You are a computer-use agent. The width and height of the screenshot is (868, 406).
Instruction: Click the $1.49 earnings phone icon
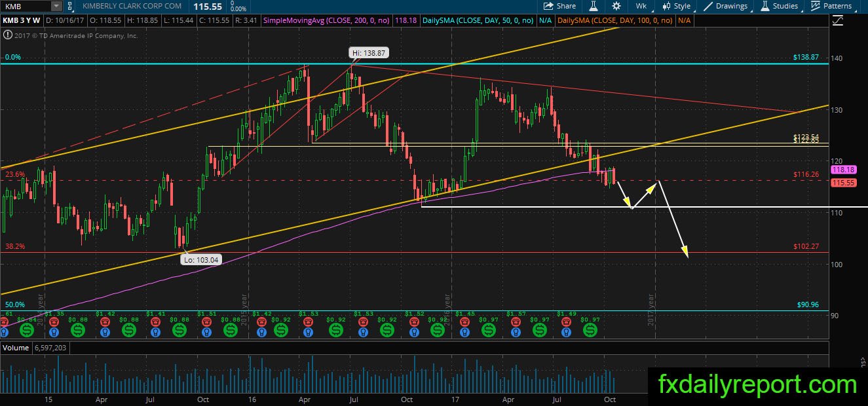tap(567, 322)
